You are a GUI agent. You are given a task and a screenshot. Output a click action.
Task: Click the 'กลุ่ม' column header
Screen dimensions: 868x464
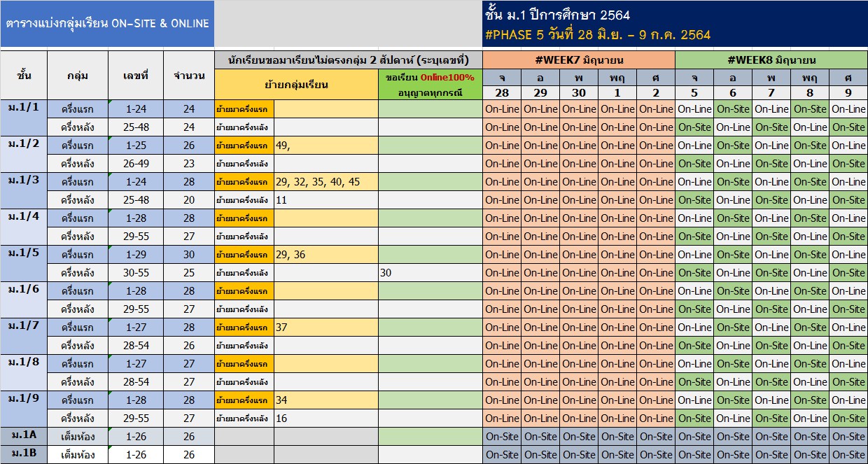pyautogui.click(x=78, y=75)
